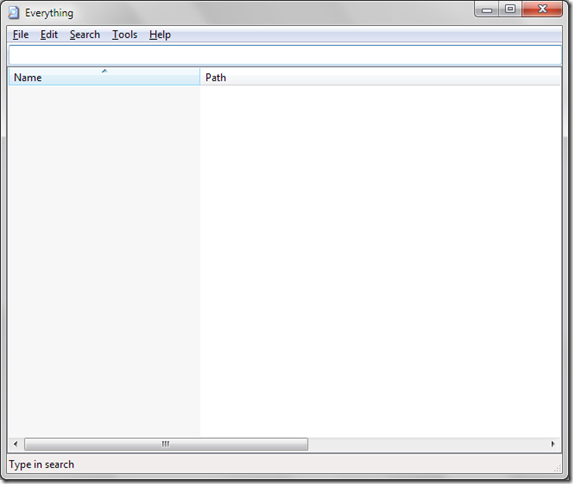Image resolution: width=573 pixels, height=484 pixels.
Task: Open the Edit menu
Action: [49, 35]
